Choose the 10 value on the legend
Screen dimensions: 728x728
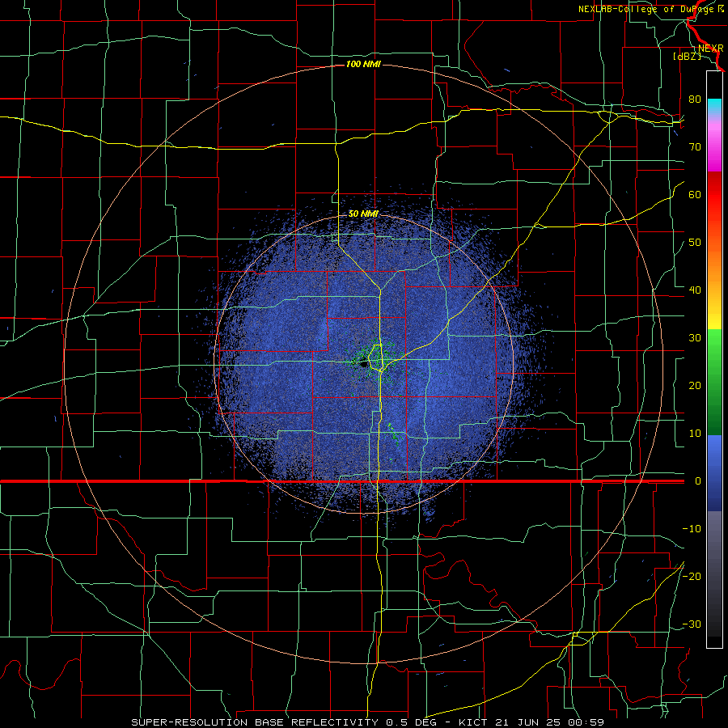tap(695, 434)
